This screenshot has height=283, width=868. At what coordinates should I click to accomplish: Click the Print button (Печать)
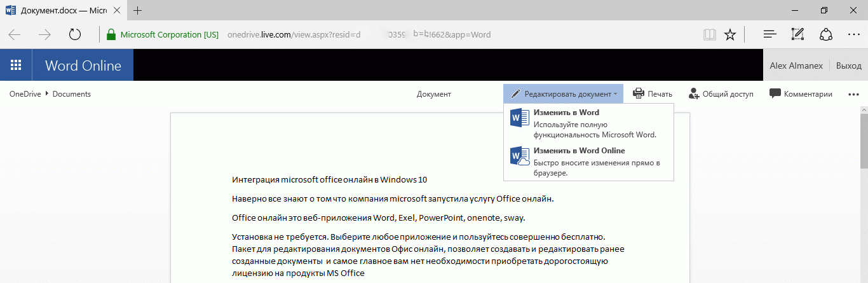tap(653, 94)
